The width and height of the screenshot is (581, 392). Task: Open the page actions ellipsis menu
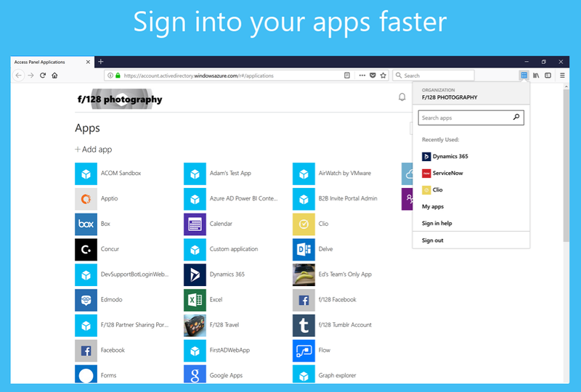click(362, 75)
